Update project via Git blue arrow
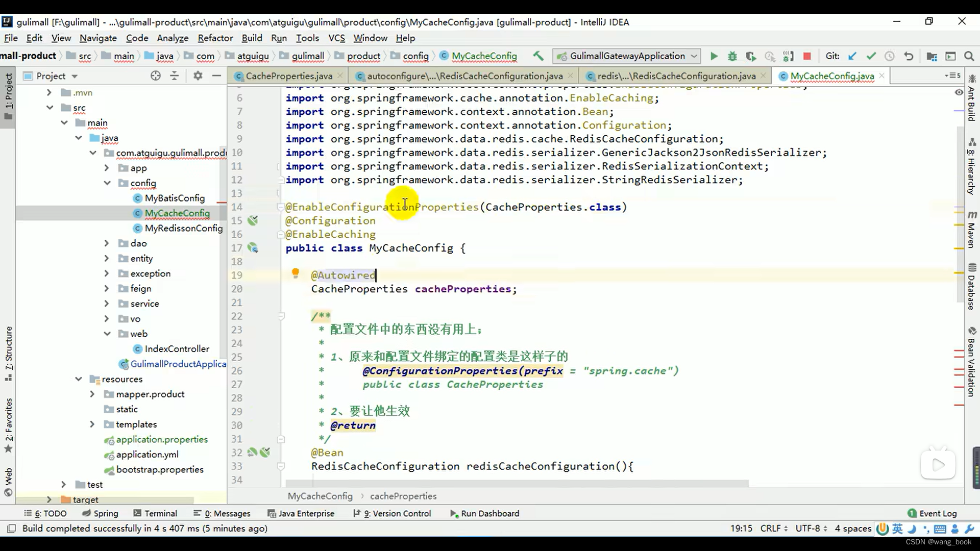 click(x=852, y=56)
